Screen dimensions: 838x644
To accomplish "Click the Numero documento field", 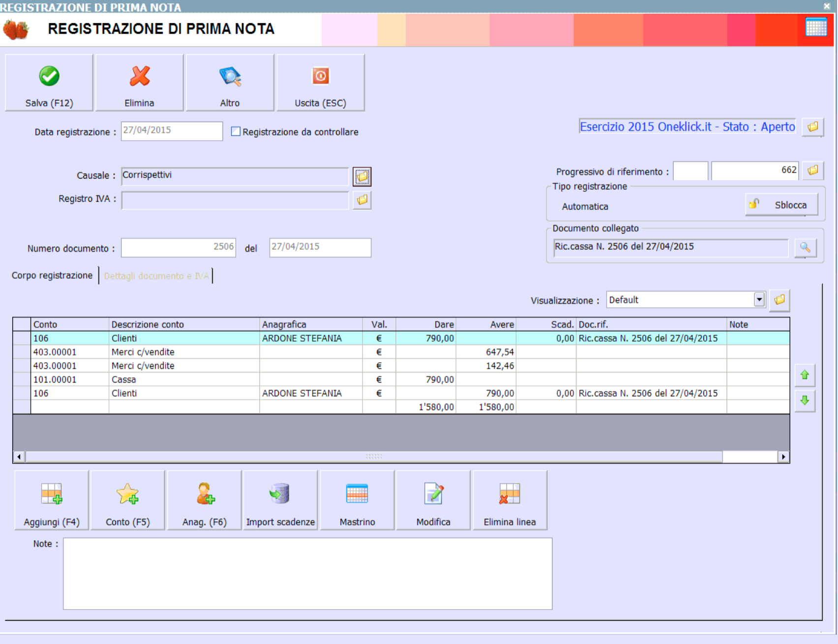I will (179, 247).
